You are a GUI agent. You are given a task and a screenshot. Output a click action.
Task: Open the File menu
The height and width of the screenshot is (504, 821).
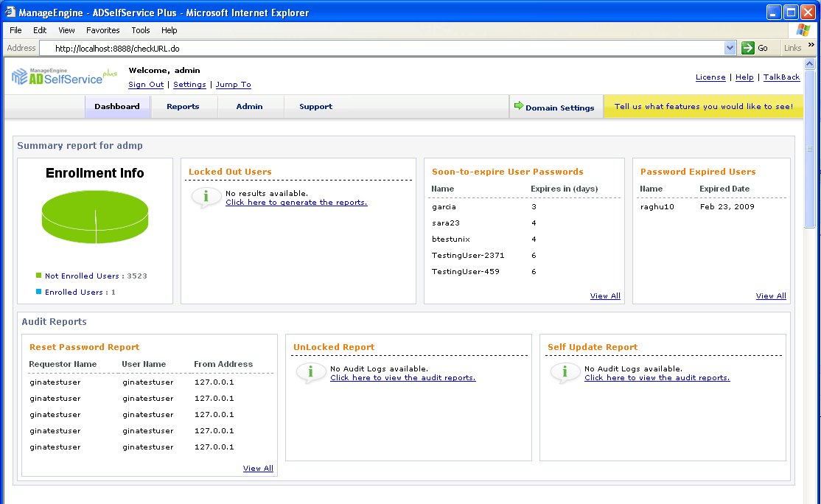coord(15,30)
